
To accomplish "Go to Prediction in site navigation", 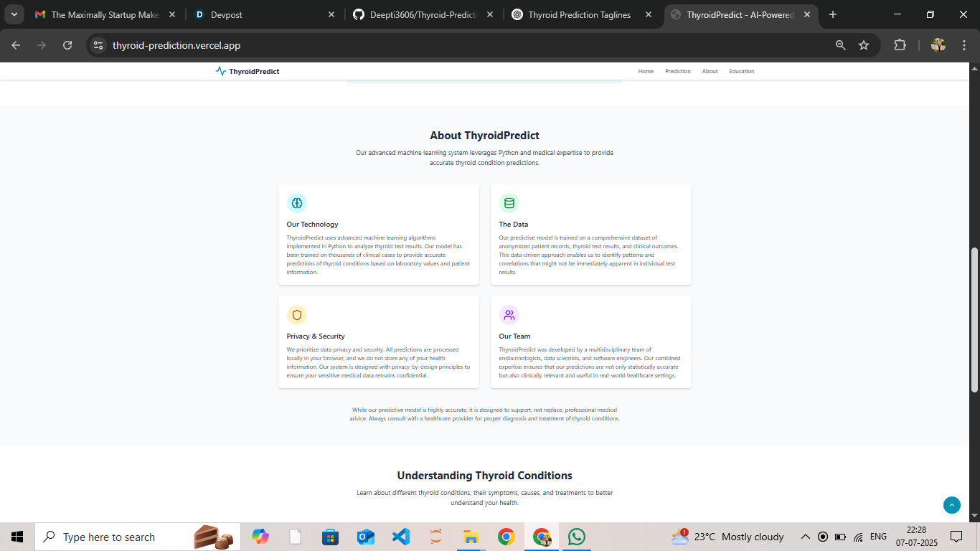I will tap(678, 71).
